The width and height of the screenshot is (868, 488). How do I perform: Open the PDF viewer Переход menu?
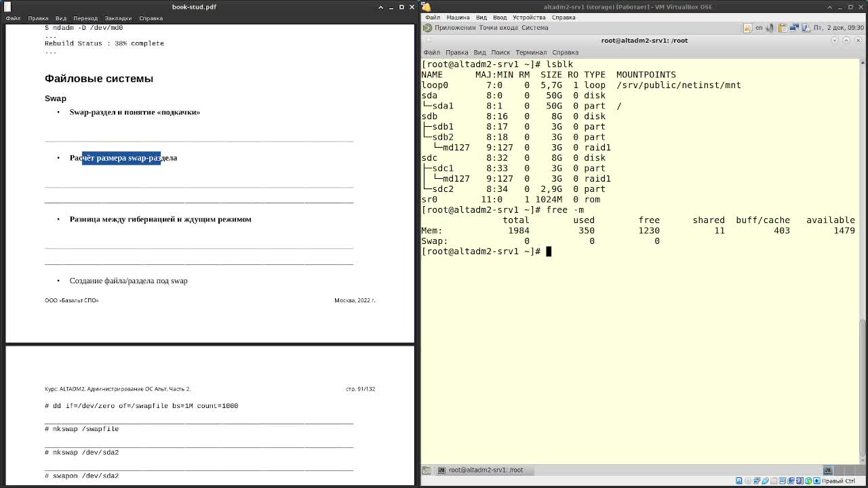click(x=85, y=18)
